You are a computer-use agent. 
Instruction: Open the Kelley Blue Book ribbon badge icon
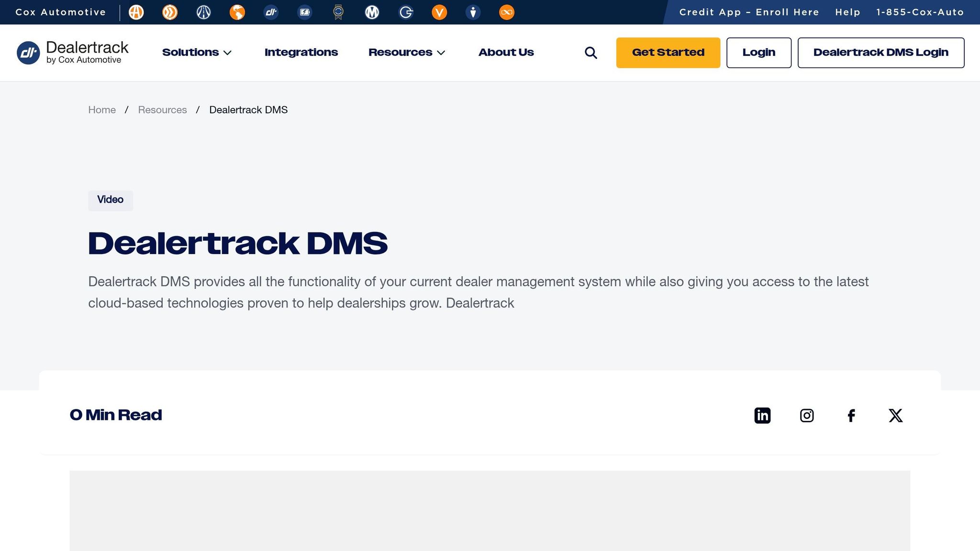[338, 12]
